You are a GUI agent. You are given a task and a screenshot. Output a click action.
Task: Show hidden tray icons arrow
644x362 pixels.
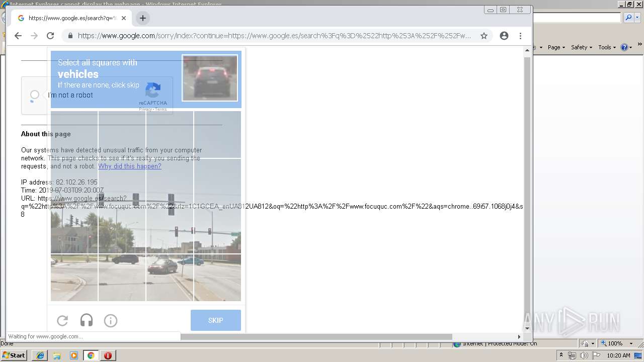click(561, 355)
